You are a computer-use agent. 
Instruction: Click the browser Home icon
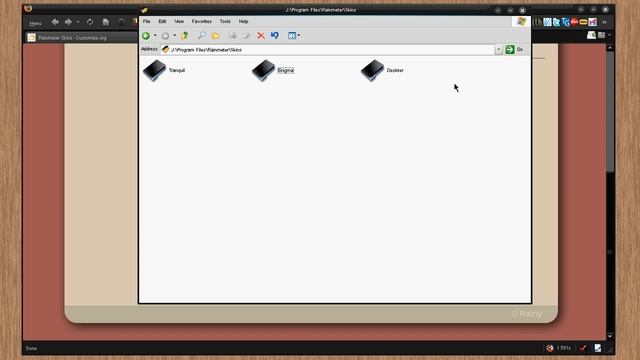point(106,22)
